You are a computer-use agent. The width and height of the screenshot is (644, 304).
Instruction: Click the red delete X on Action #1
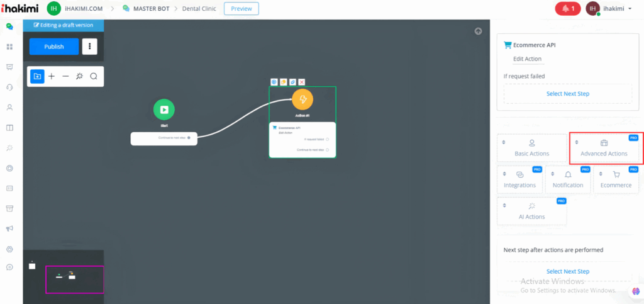[302, 82]
